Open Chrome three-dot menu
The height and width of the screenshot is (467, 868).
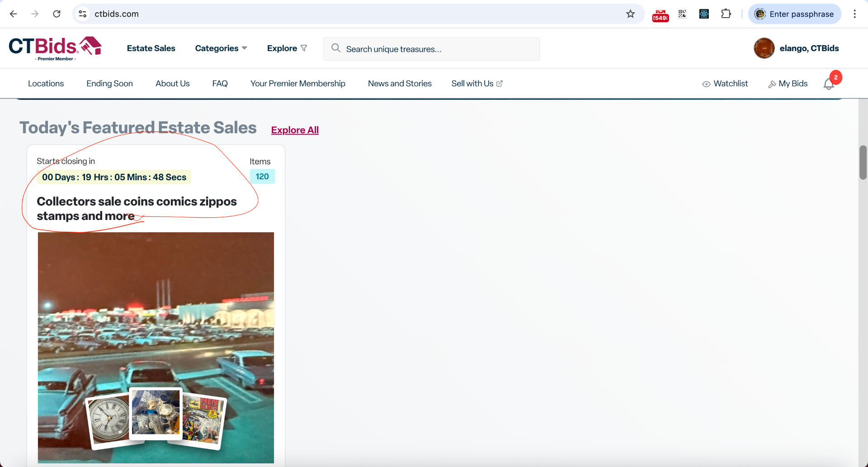(854, 14)
